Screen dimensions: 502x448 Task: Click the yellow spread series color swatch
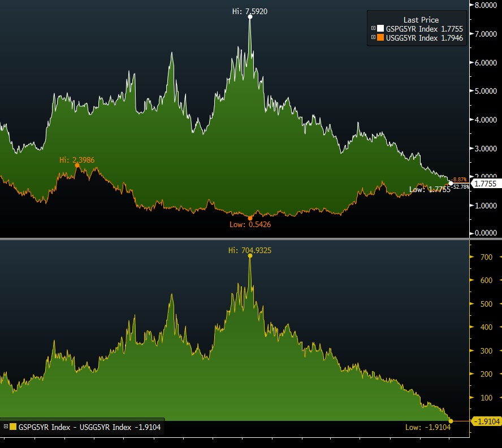pos(13,427)
